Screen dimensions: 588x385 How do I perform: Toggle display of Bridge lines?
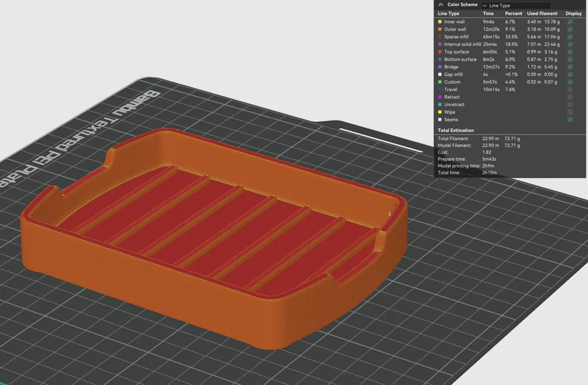570,67
